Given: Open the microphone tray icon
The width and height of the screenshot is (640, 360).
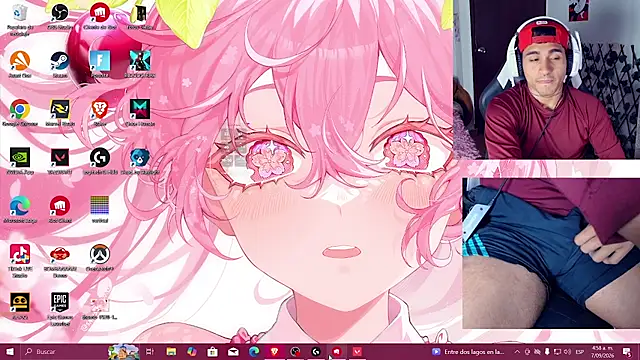Looking at the screenshot, I should point(547,351).
